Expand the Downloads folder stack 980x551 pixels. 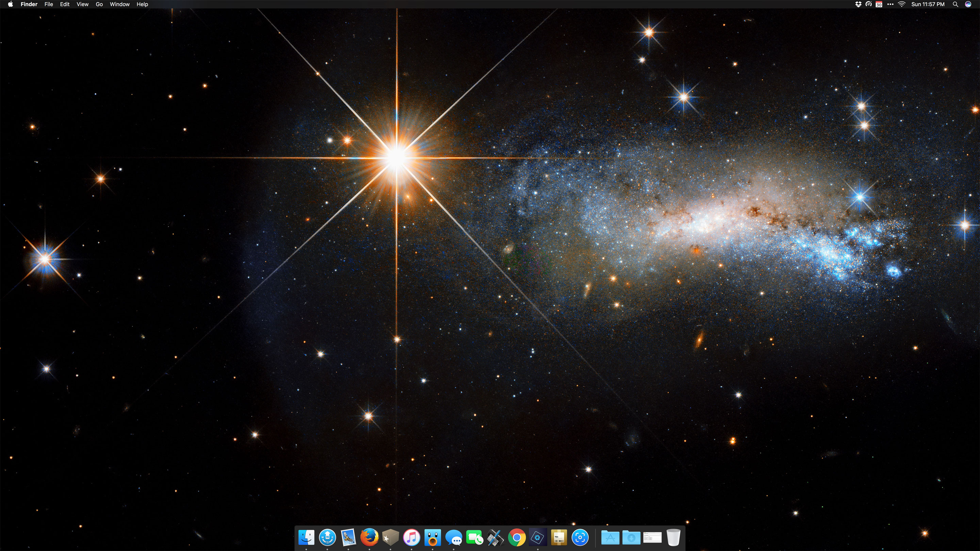click(x=631, y=537)
